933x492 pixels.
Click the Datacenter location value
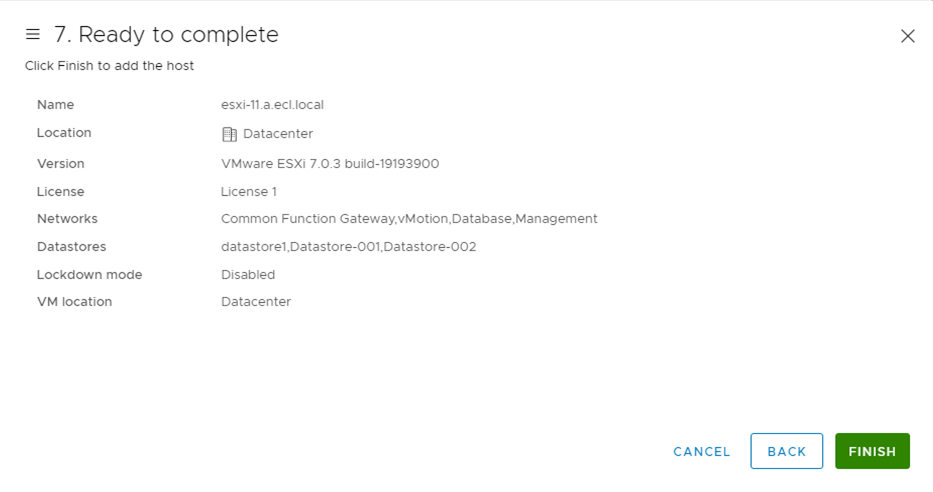coord(278,134)
